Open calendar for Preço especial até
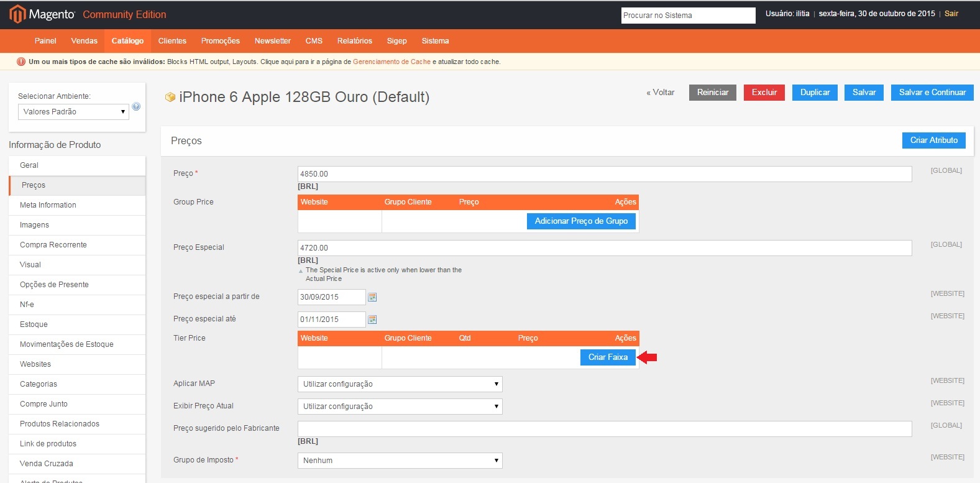This screenshot has width=980, height=483. pyautogui.click(x=372, y=320)
